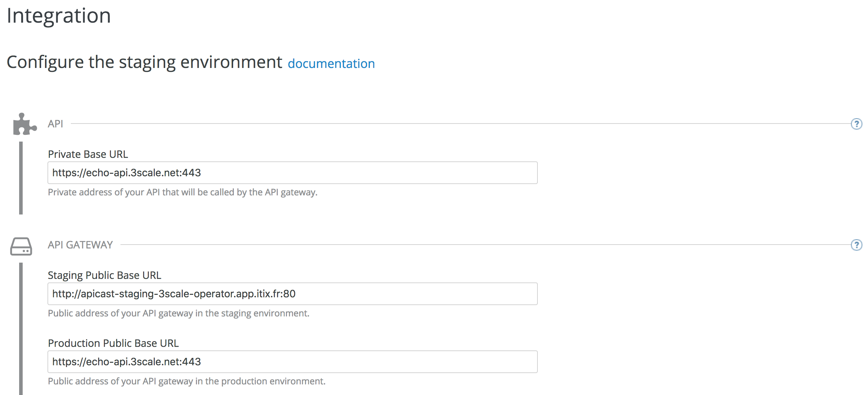Click into Staging Public Base URL field
The height and width of the screenshot is (395, 868).
tap(292, 294)
